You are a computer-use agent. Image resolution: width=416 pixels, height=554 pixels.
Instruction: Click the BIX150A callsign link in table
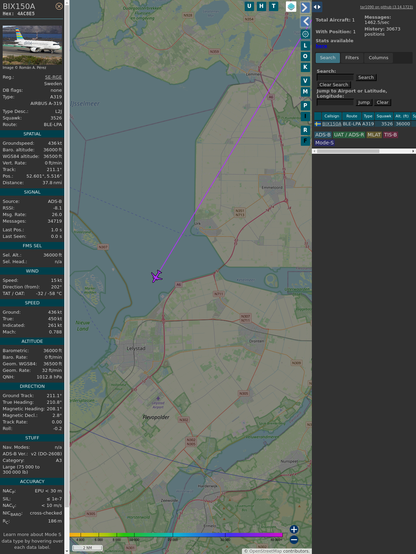pos(332,124)
